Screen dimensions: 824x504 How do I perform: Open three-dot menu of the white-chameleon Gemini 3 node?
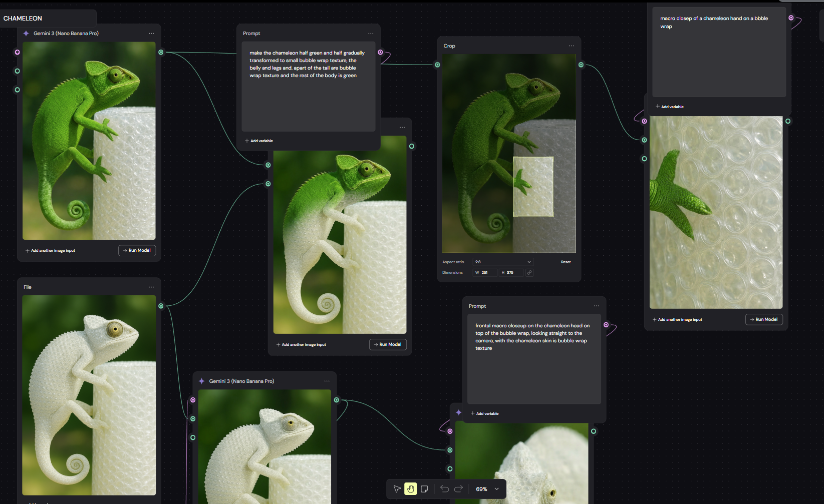point(327,381)
